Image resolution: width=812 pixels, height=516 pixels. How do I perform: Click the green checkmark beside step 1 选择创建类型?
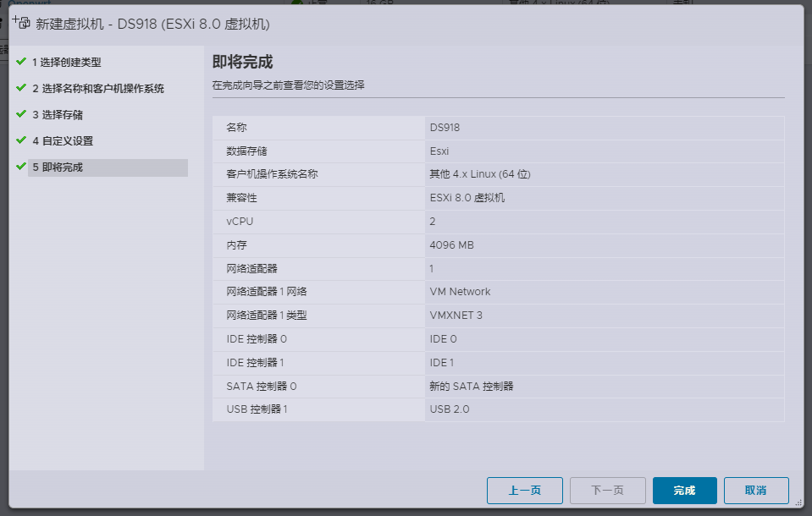pos(21,62)
